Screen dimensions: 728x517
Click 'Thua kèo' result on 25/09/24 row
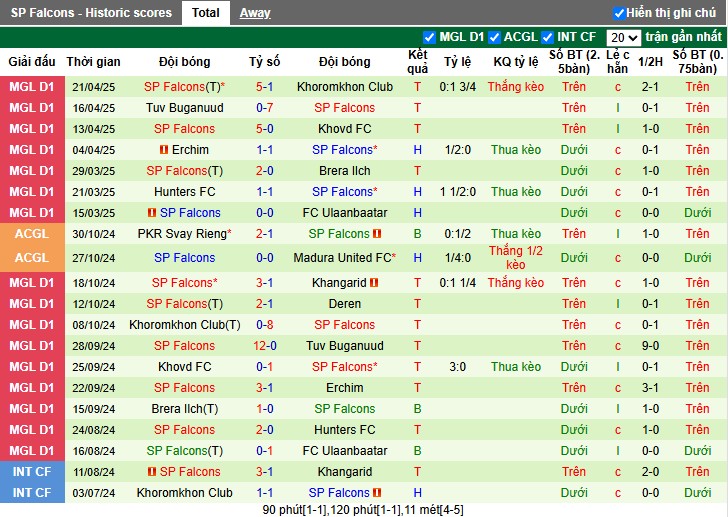click(516, 367)
